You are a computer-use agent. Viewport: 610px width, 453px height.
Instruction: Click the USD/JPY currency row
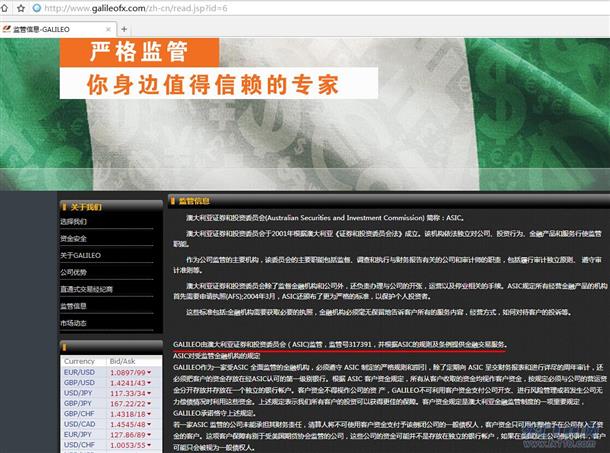pyautogui.click(x=111, y=393)
